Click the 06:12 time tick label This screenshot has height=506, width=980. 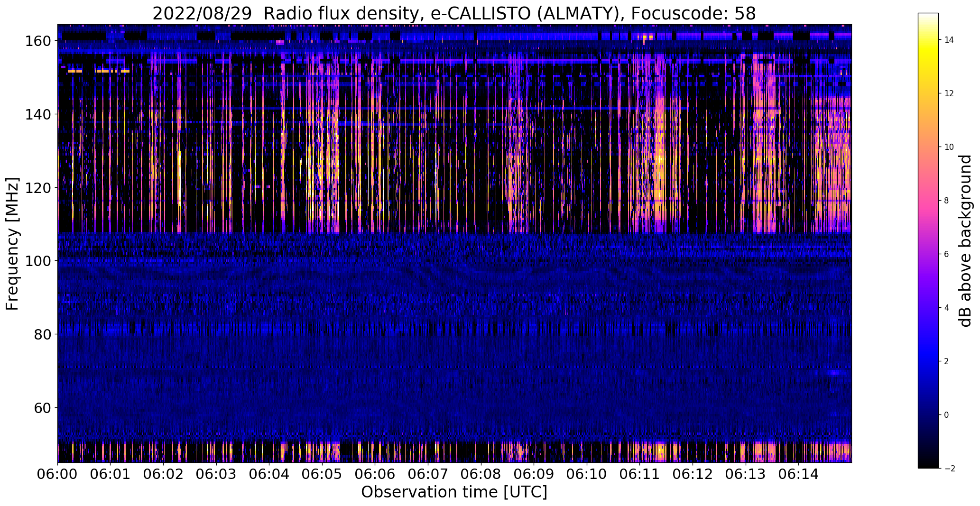[x=693, y=475]
